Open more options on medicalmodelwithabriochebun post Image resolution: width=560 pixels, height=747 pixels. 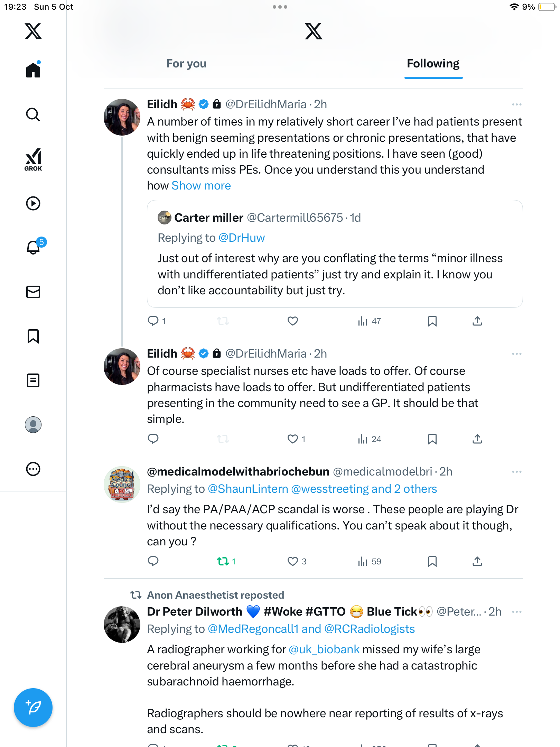click(x=516, y=472)
